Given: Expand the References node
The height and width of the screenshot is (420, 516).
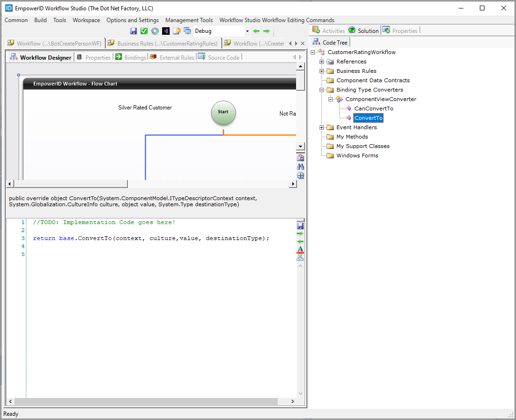Looking at the screenshot, I should point(322,62).
